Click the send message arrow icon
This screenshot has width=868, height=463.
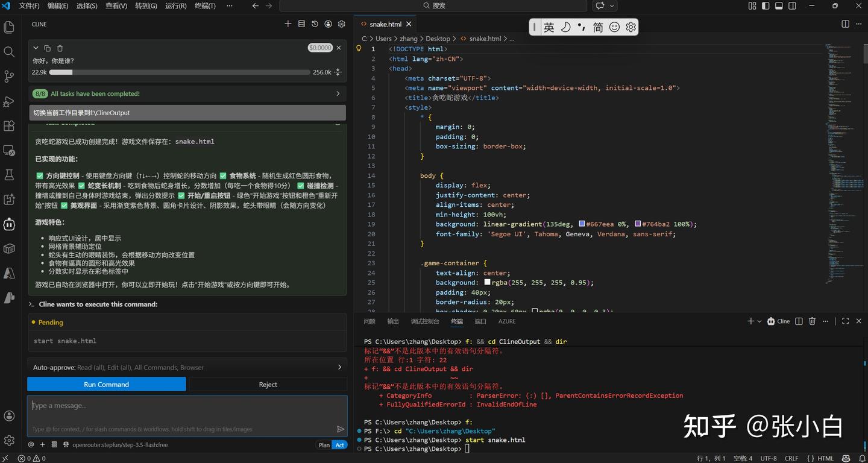[x=341, y=429]
